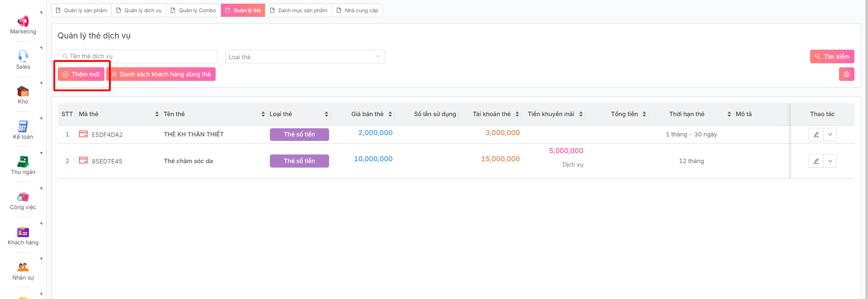Expand the Loại thẻ dropdown filter

point(305,57)
